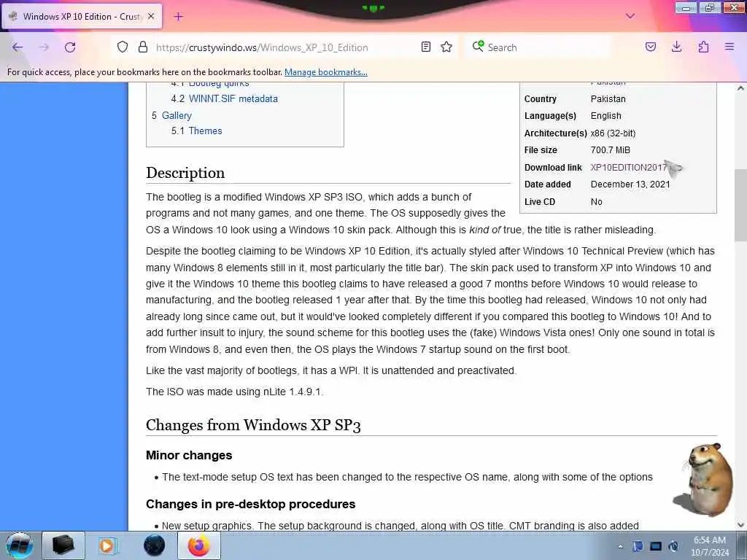Go back to the previous page
This screenshot has width=747, height=560.
point(18,47)
